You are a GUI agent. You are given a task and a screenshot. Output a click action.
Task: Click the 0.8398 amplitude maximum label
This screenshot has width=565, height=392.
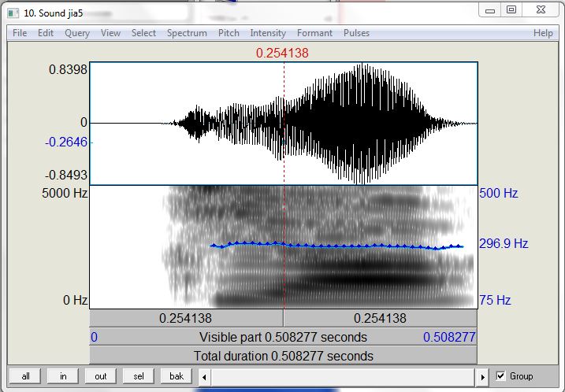[x=68, y=69]
